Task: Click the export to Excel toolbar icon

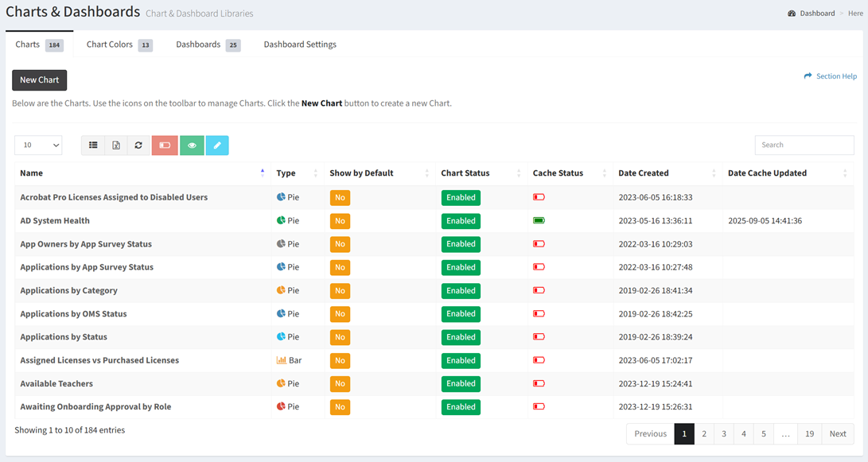Action: (115, 145)
